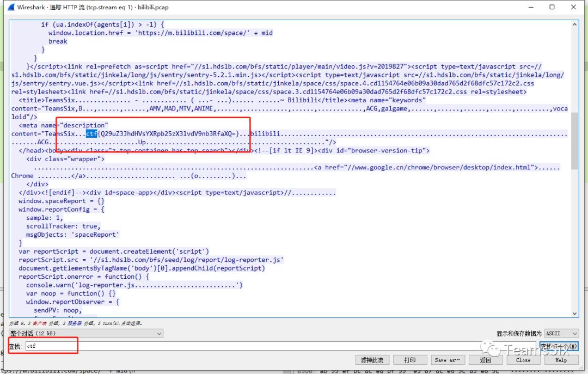Click the vertical scrollbar thumb of the stream
Viewport: 588px width, 374px height.
pyautogui.click(x=574, y=141)
